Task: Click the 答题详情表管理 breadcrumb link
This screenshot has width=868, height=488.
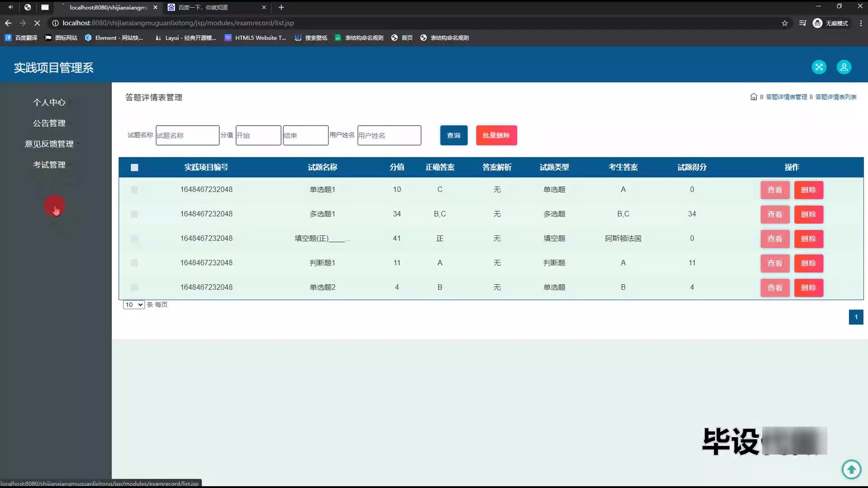Action: point(786,97)
